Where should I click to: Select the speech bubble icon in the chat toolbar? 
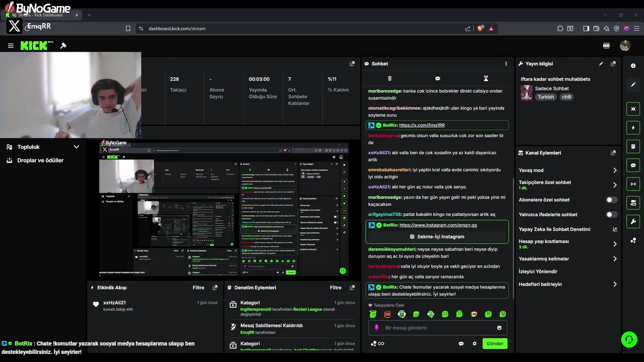pos(438,78)
